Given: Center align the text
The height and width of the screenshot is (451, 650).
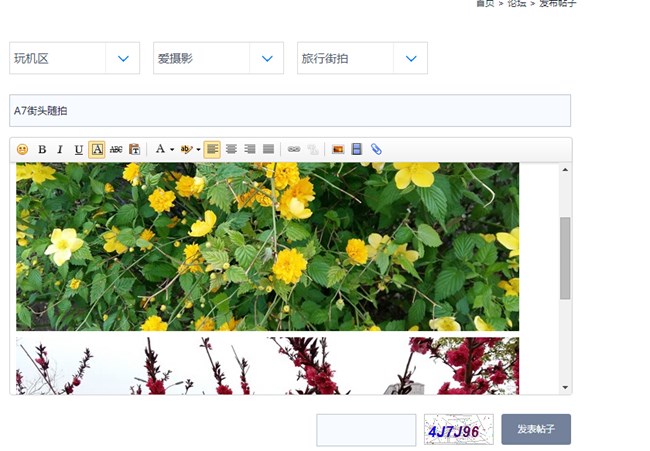Looking at the screenshot, I should click(x=231, y=149).
